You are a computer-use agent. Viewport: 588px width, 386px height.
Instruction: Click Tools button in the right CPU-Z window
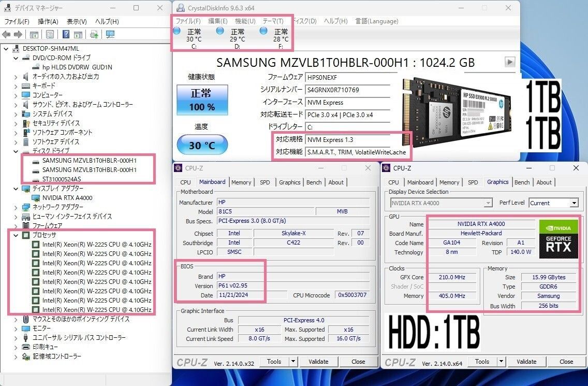coord(482,362)
